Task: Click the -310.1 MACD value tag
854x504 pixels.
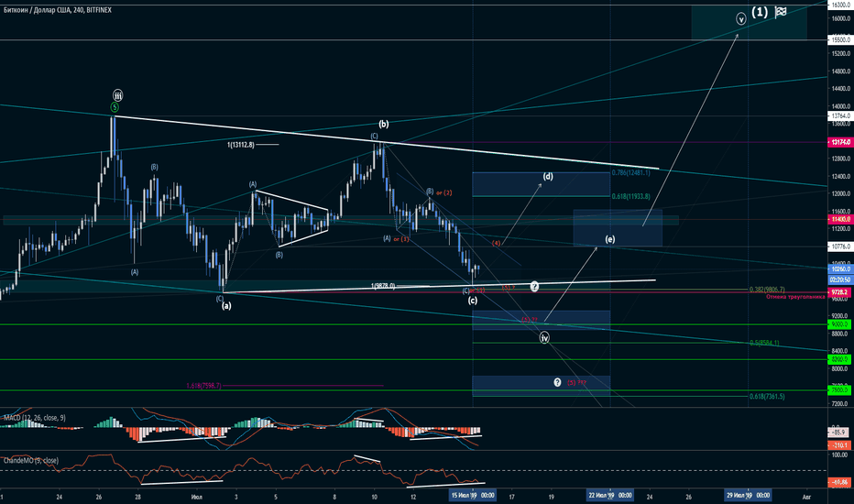Action: [x=838, y=445]
